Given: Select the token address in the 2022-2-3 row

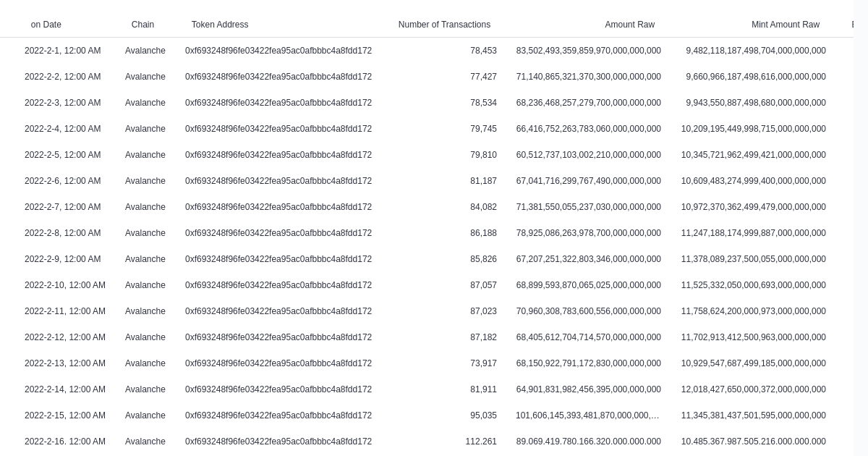Looking at the screenshot, I should (278, 103).
